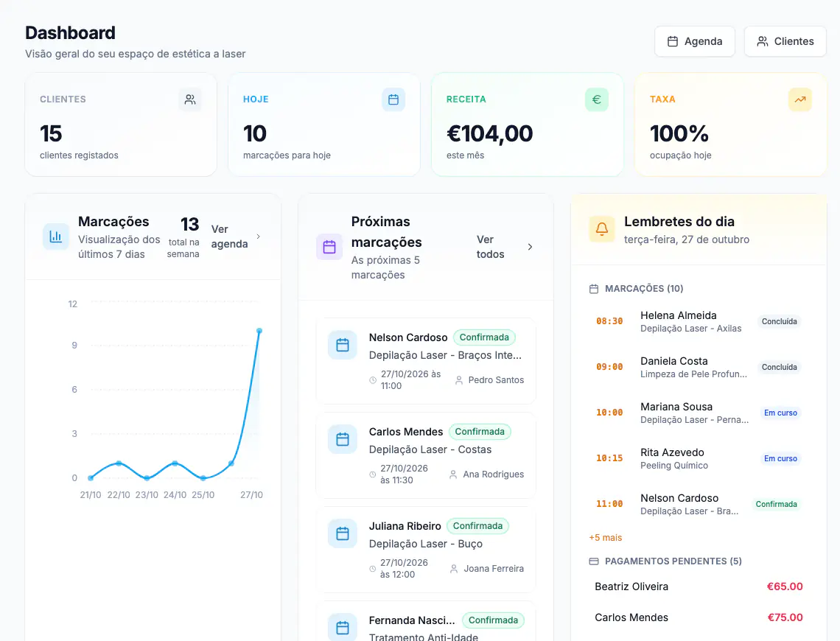Click the person icon beside Ana Rodrigues
The width and height of the screenshot is (840, 641).
(x=453, y=474)
